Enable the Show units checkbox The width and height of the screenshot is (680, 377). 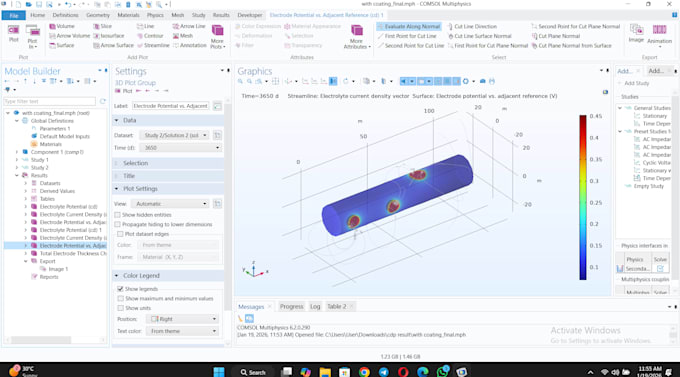[120, 308]
